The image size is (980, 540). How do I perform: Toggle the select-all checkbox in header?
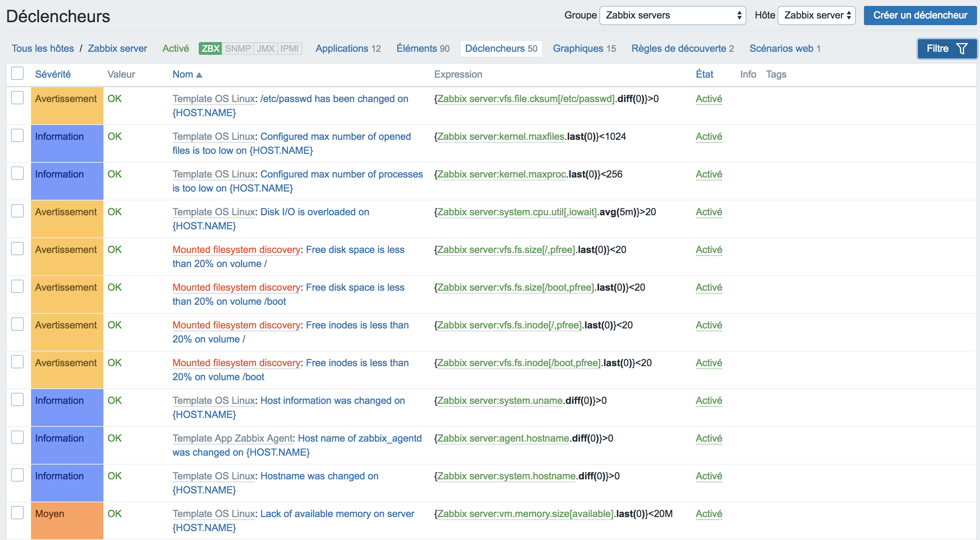[17, 74]
